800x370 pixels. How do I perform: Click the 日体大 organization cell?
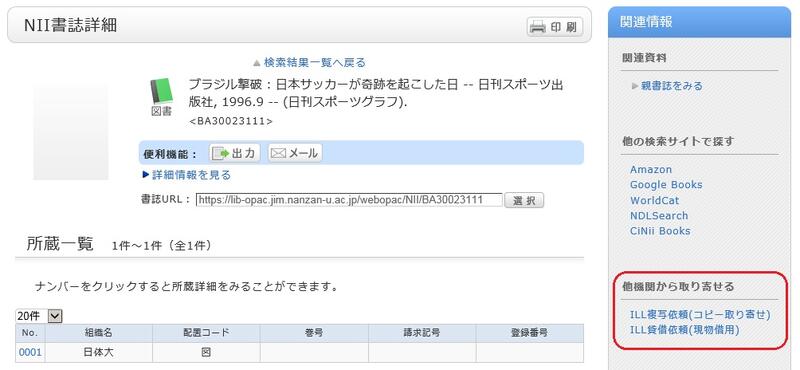tap(98, 352)
